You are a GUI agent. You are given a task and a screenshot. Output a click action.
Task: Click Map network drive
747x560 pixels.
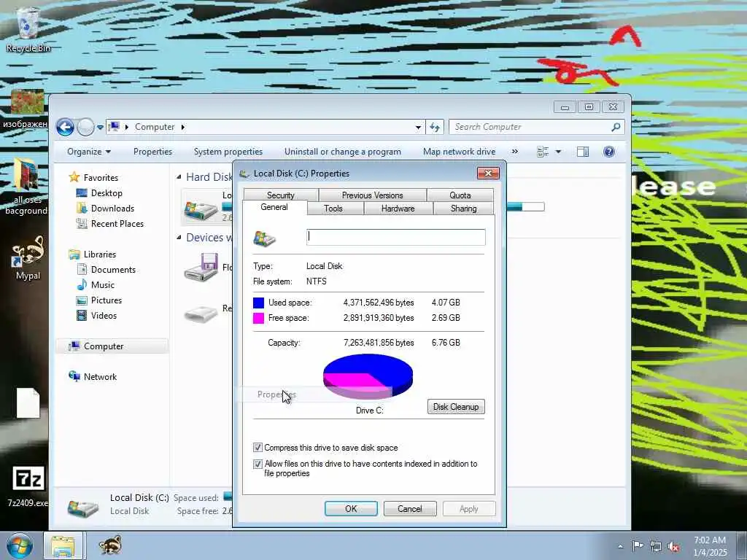click(460, 152)
